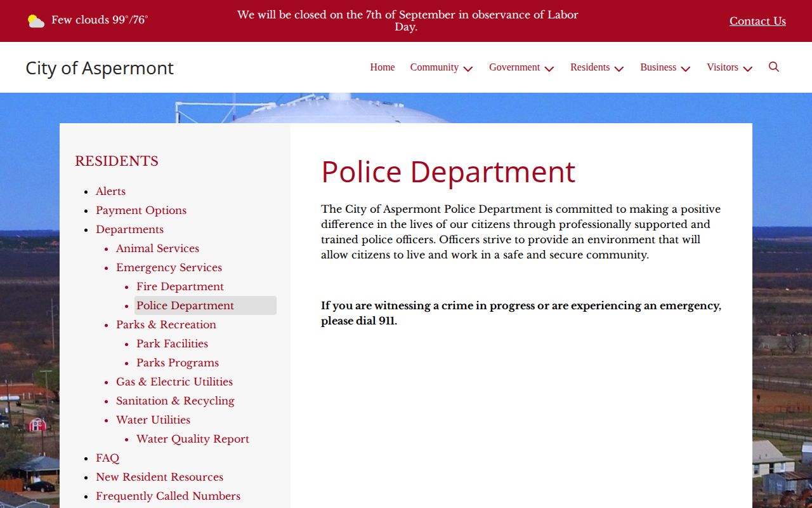The height and width of the screenshot is (508, 812).
Task: Expand the Community menu chevron
Action: (x=468, y=69)
